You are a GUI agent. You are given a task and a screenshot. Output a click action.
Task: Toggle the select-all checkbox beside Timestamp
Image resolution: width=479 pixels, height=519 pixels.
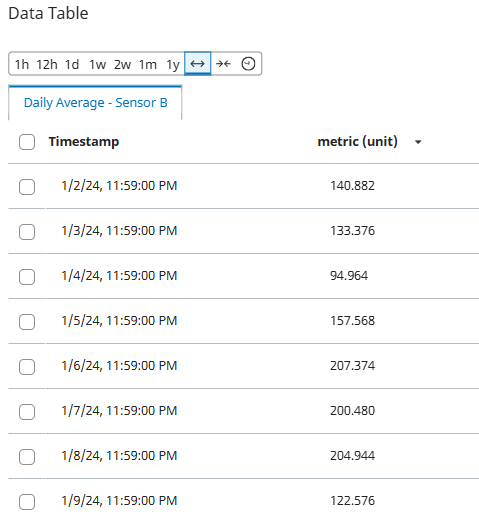pos(27,142)
